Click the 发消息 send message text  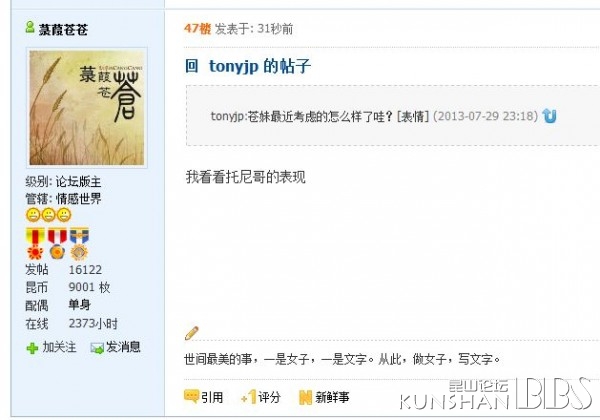point(123,347)
